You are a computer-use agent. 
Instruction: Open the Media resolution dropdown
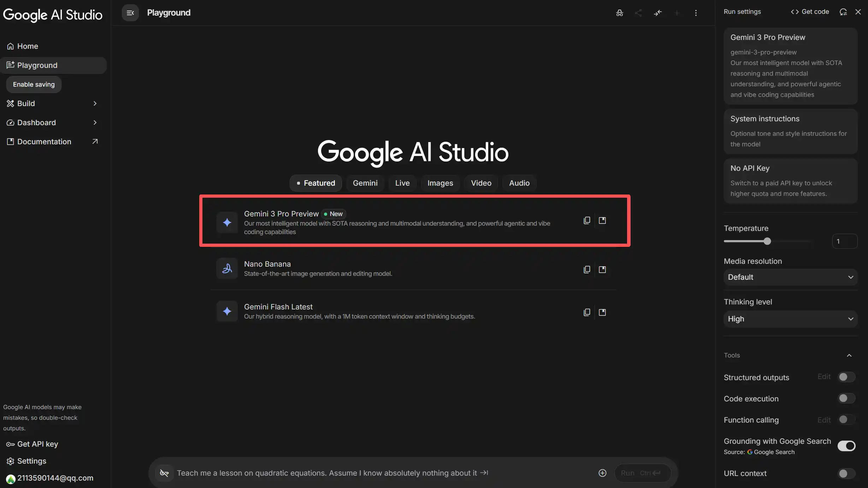click(790, 277)
